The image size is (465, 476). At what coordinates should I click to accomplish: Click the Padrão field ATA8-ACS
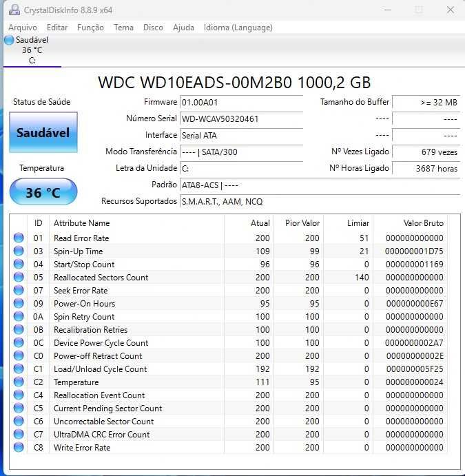pos(320,185)
